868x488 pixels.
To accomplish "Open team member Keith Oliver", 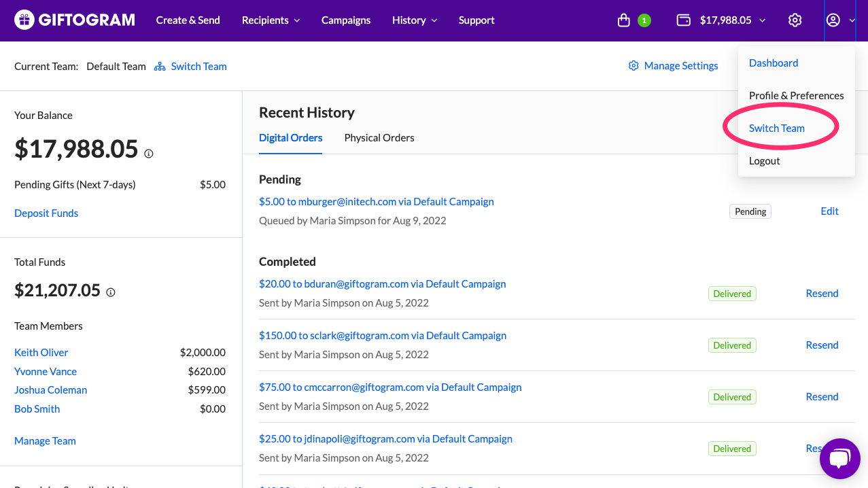I will point(41,353).
